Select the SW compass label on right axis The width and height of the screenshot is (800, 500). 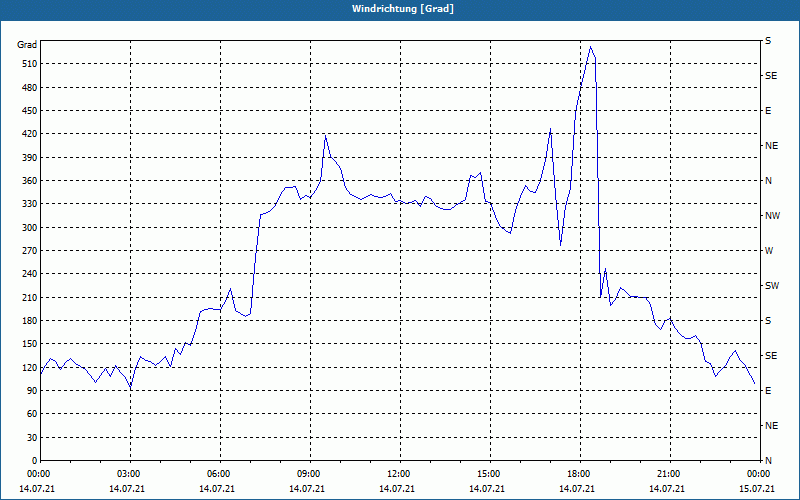pyautogui.click(x=771, y=286)
